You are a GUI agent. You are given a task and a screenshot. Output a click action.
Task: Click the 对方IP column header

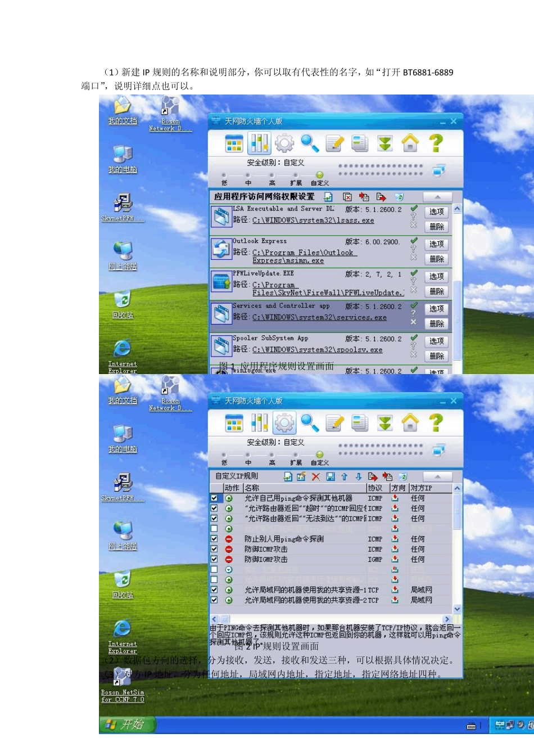pyautogui.click(x=431, y=488)
